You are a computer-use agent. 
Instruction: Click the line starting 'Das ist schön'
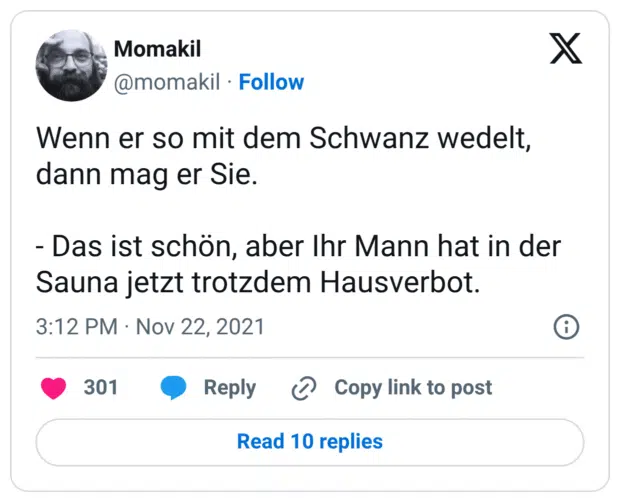point(297,247)
